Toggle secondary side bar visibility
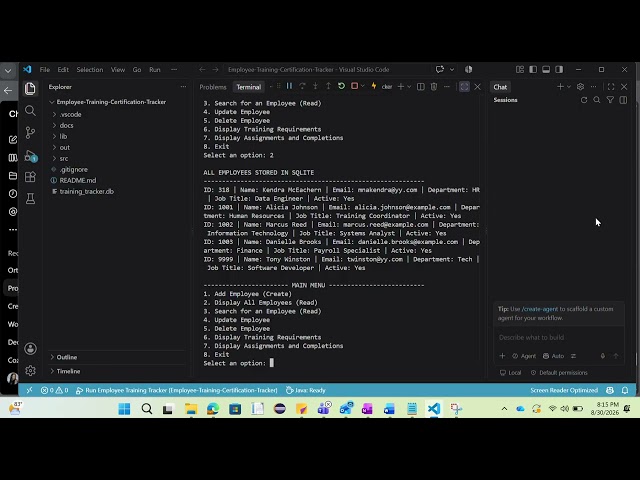 click(x=559, y=69)
